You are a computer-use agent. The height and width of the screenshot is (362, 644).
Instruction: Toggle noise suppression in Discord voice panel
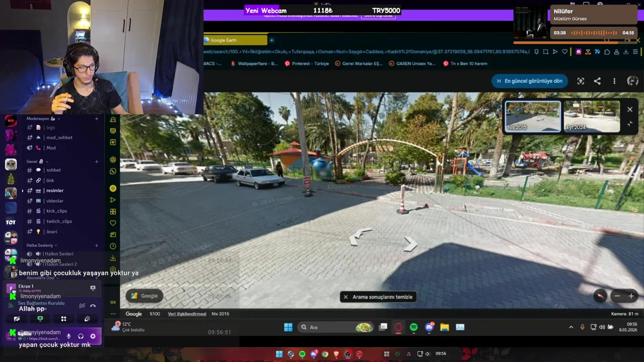(82, 306)
